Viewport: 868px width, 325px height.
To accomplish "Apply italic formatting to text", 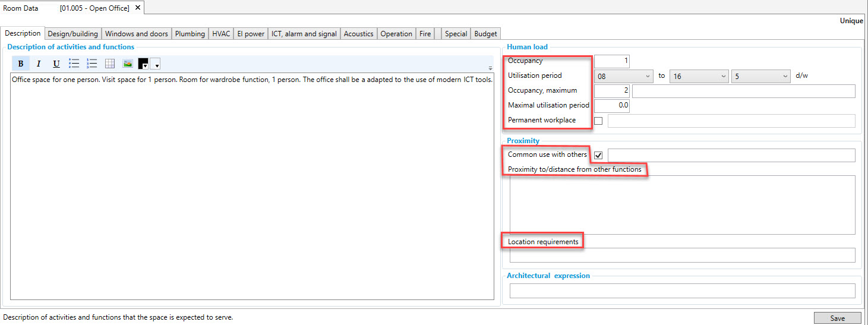I will (x=39, y=64).
